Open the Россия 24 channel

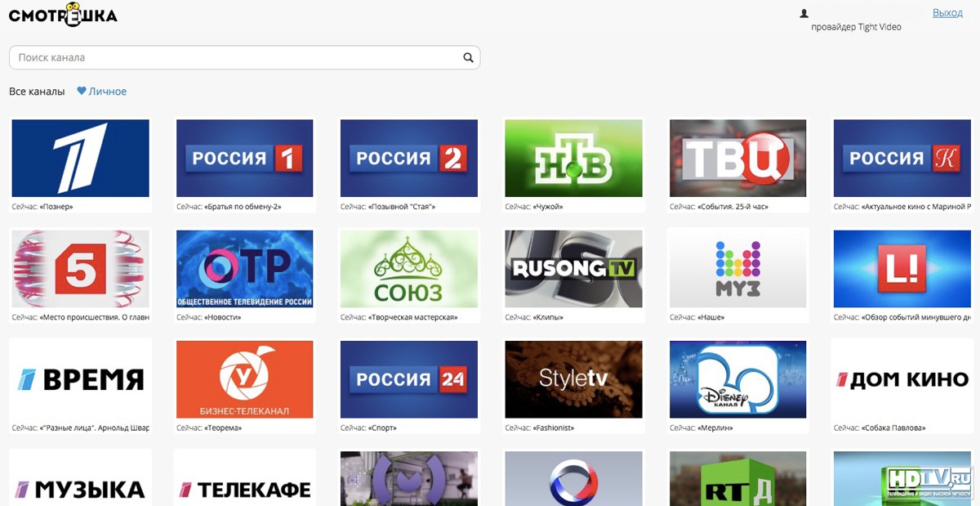(409, 379)
